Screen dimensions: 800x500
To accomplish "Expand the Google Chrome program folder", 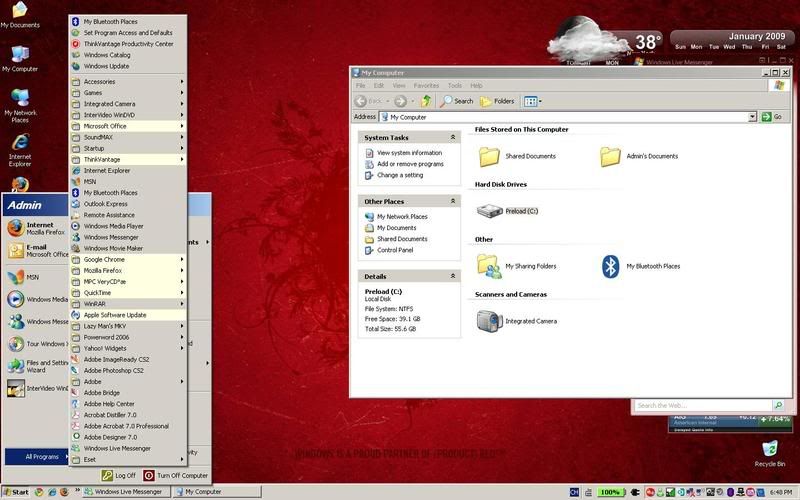I will [128, 259].
